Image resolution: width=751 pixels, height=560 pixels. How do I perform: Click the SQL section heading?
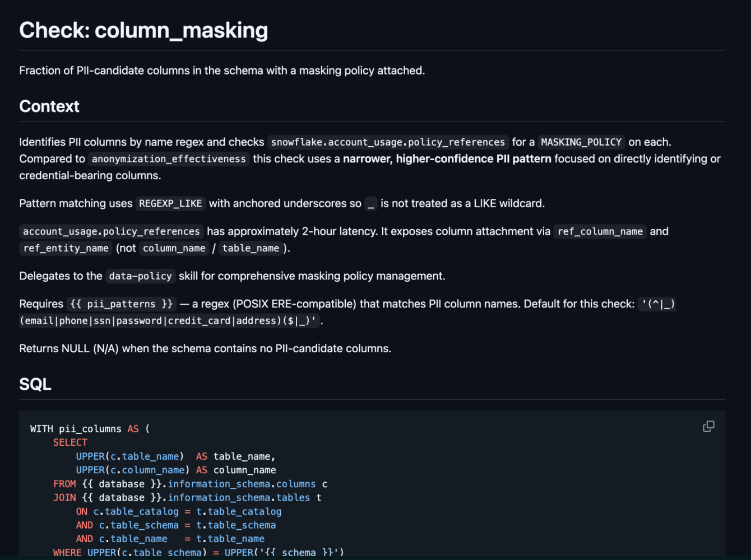[35, 384]
